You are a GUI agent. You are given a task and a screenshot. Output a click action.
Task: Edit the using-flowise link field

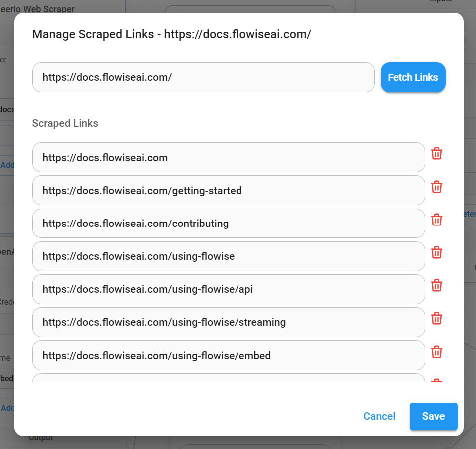[x=228, y=256]
